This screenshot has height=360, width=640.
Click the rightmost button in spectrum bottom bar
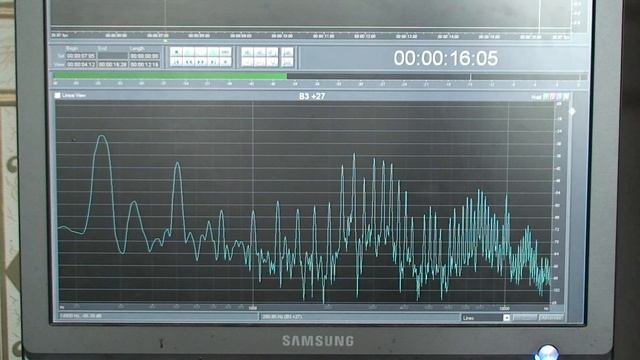click(x=551, y=317)
